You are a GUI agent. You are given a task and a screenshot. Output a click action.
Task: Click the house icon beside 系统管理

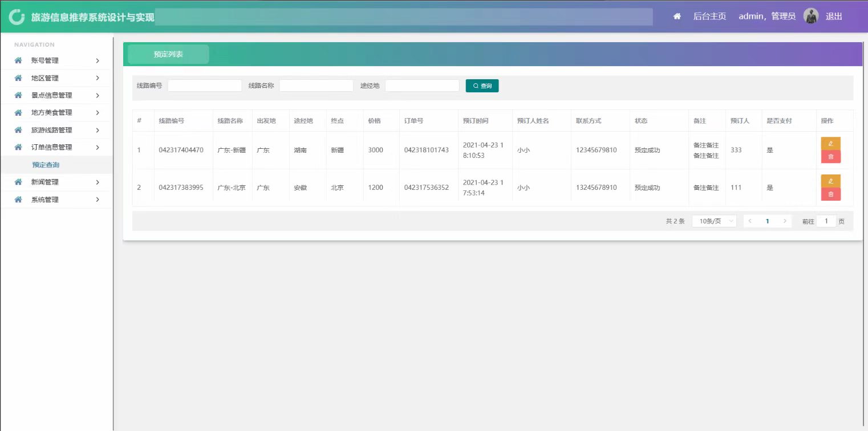point(18,200)
